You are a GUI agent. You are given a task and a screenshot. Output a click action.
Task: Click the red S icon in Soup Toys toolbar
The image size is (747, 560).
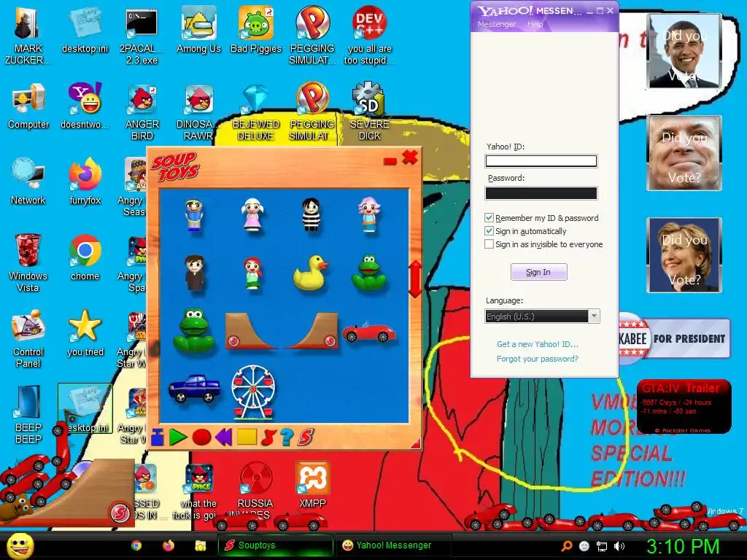pyautogui.click(x=306, y=437)
